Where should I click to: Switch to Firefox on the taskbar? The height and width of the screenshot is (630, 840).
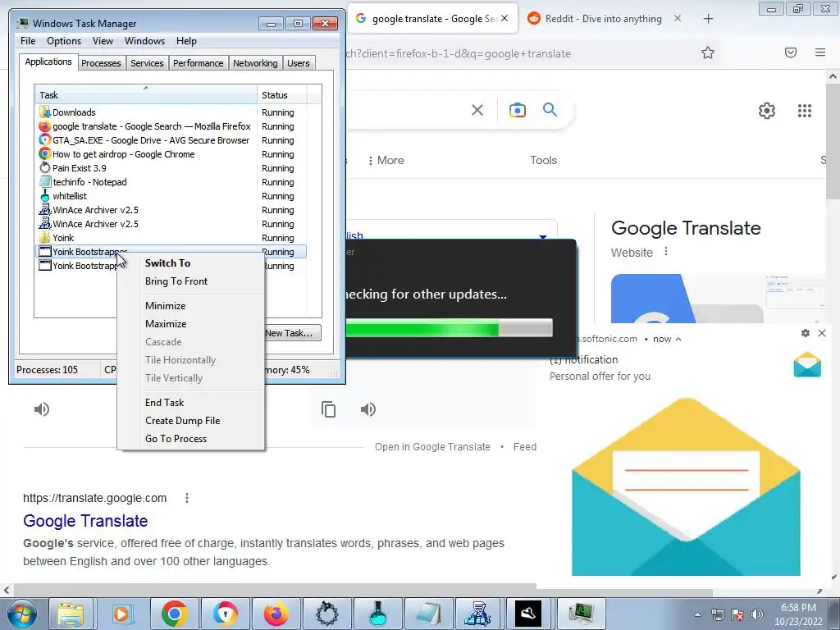click(276, 614)
